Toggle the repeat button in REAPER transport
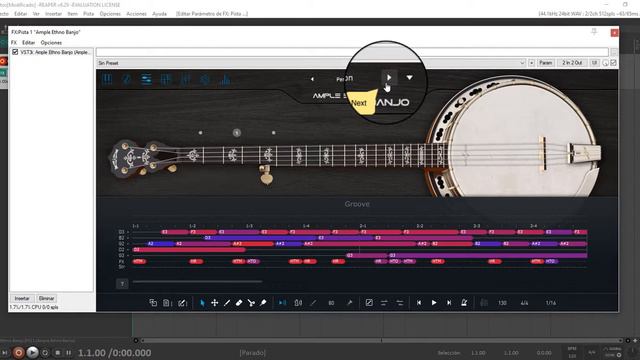640x360 pixels. (x=45, y=353)
